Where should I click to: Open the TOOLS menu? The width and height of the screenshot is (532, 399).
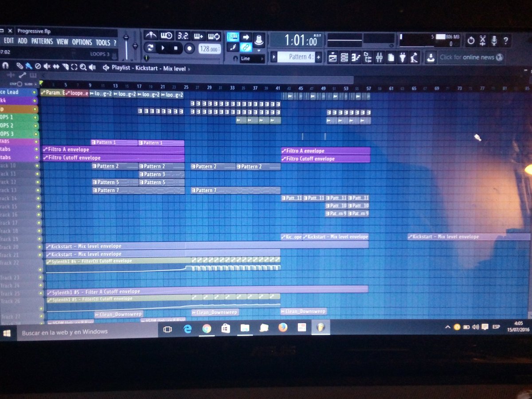(x=103, y=43)
